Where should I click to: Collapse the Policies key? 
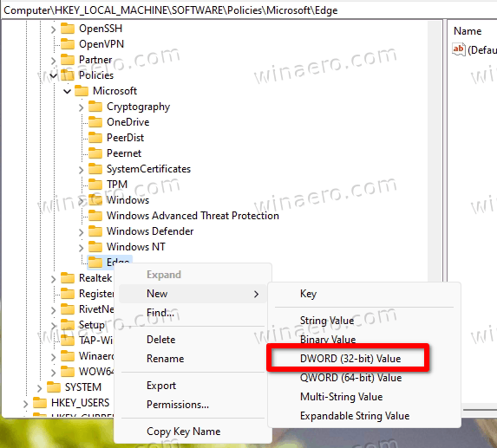pyautogui.click(x=53, y=75)
